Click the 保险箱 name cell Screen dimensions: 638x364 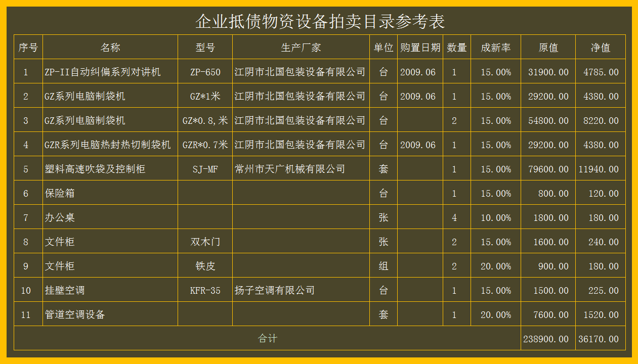60,193
